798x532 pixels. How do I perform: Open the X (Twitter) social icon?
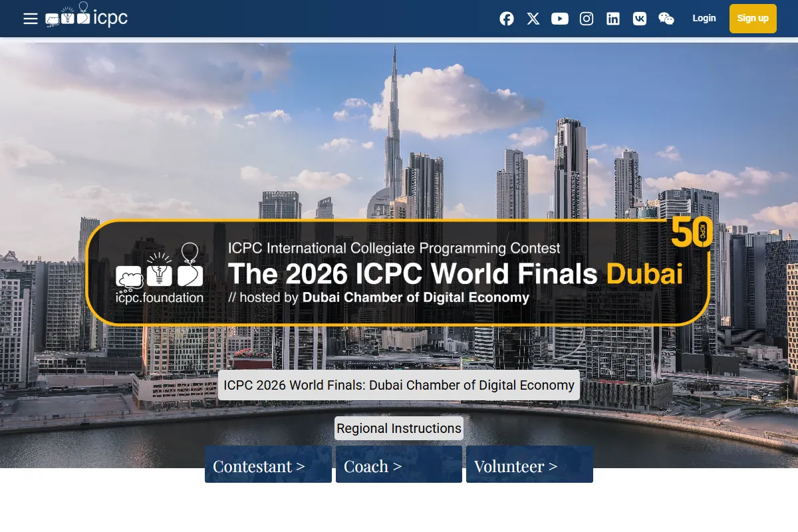[533, 19]
